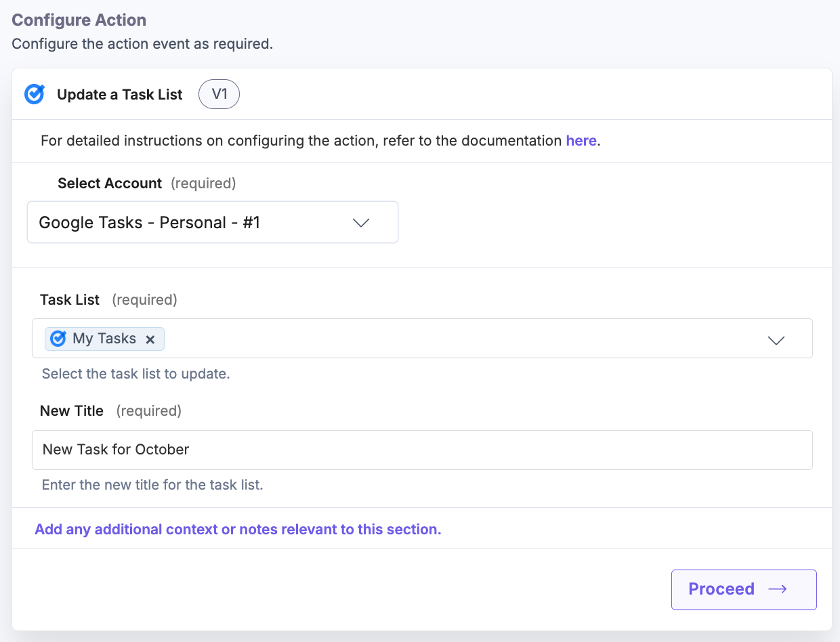Click the chevron in the Google Tasks account selector
The height and width of the screenshot is (642, 840).
(x=361, y=222)
